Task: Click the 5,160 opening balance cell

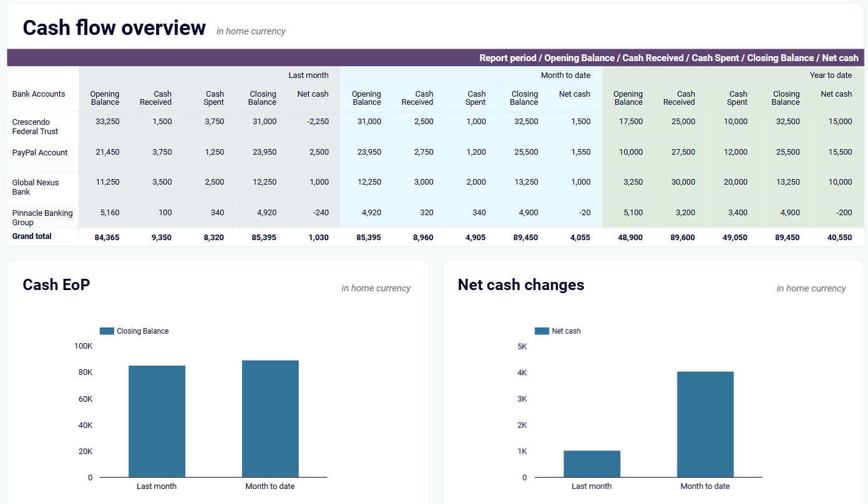Action: coord(109,213)
